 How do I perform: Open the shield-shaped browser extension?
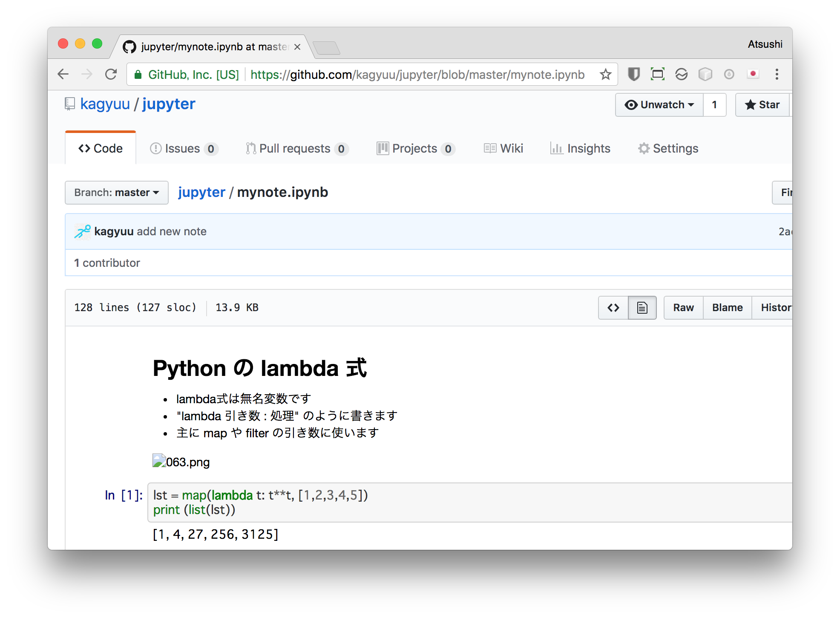634,74
